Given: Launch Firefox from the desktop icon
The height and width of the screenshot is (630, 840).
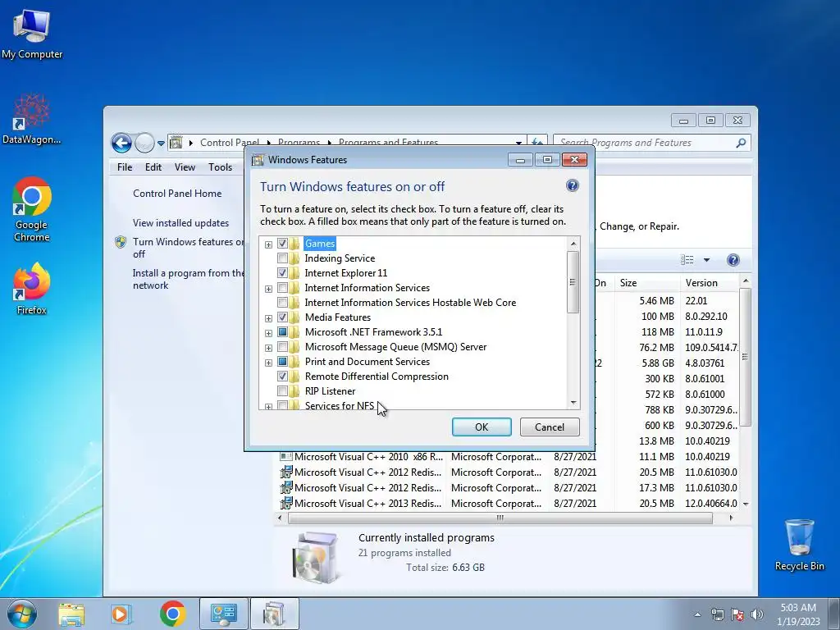Looking at the screenshot, I should click(x=32, y=288).
